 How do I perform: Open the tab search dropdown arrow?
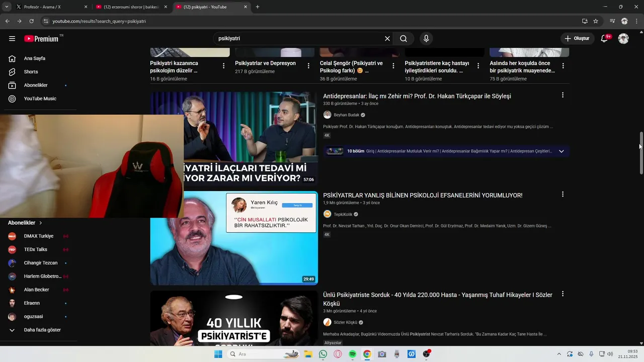pos(7,7)
